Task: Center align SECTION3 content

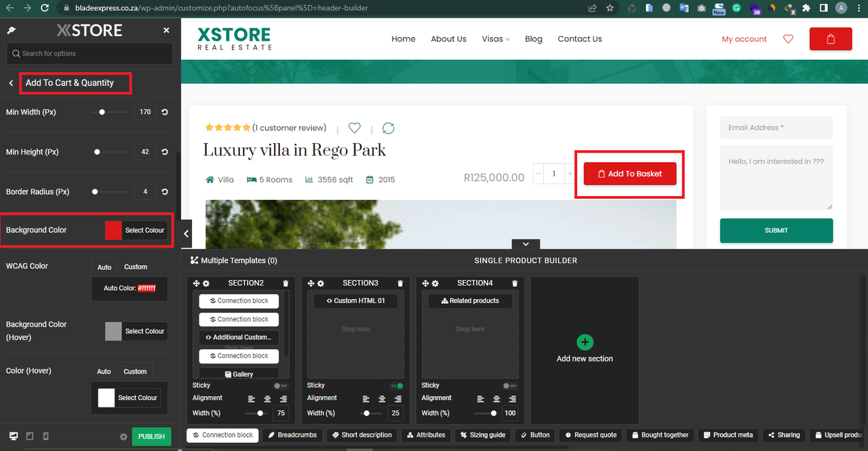Action: [x=382, y=399]
